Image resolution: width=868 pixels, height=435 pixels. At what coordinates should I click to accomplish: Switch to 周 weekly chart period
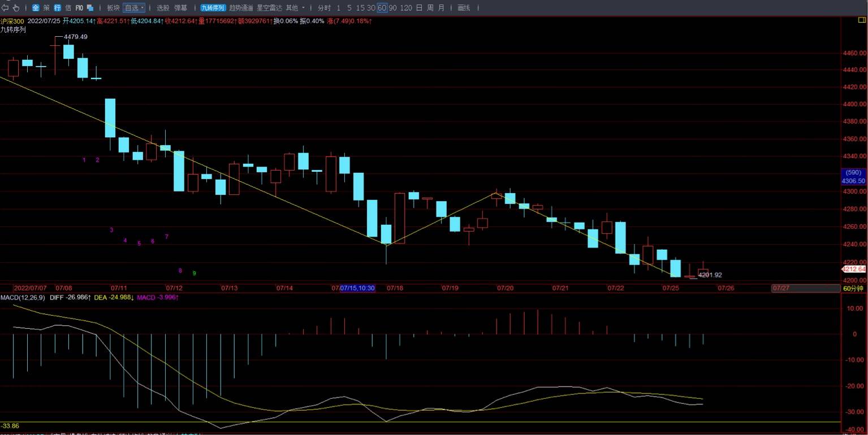(x=430, y=8)
